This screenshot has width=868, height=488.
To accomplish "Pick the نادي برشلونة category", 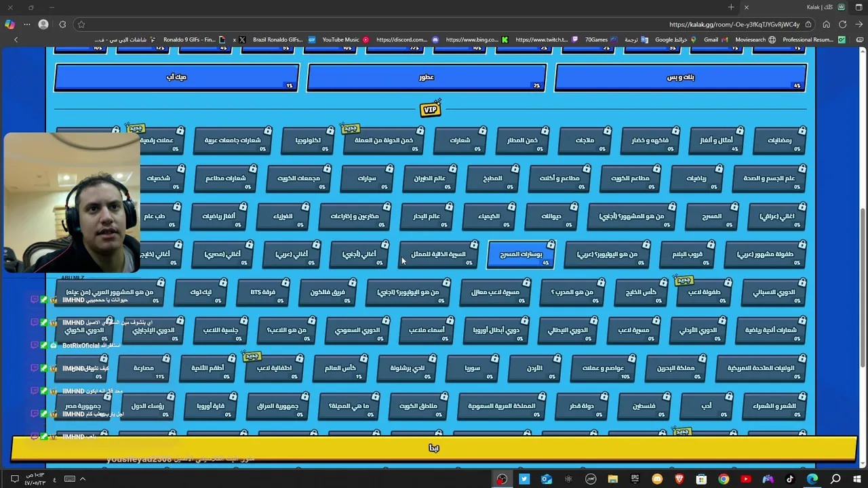I will click(x=408, y=369).
